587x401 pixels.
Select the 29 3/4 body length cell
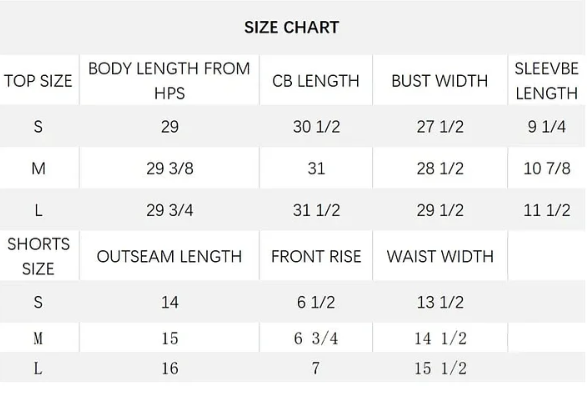click(x=170, y=210)
